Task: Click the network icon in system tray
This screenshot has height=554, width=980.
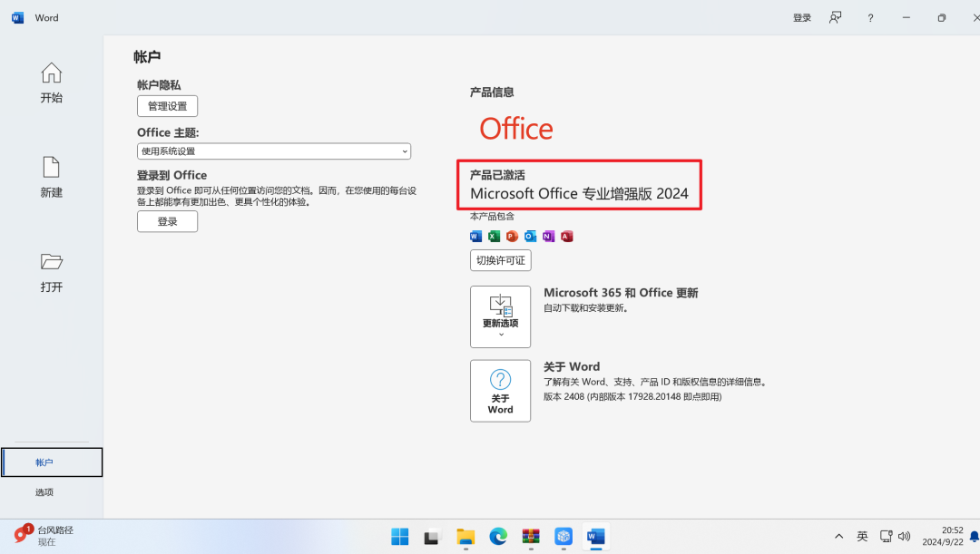Action: 887,537
